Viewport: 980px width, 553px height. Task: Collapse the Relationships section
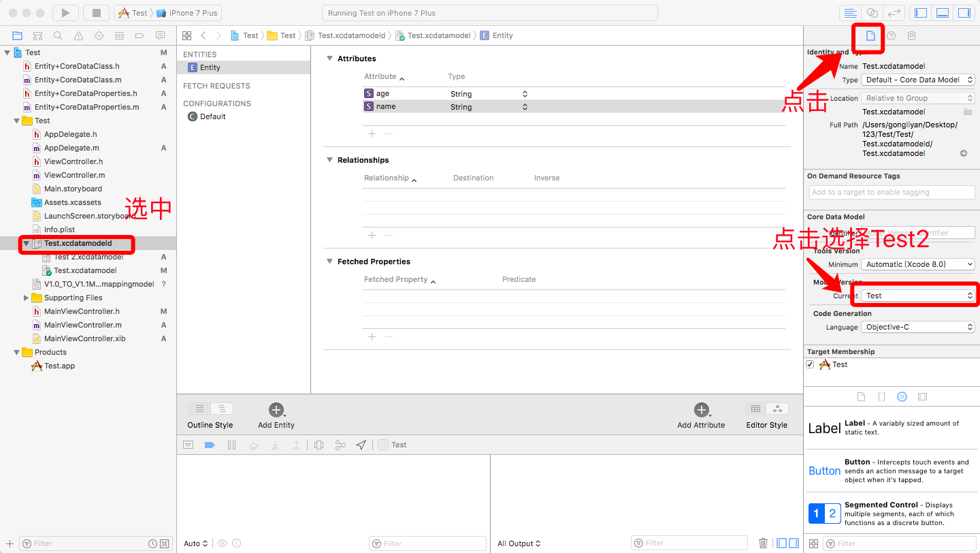point(329,160)
